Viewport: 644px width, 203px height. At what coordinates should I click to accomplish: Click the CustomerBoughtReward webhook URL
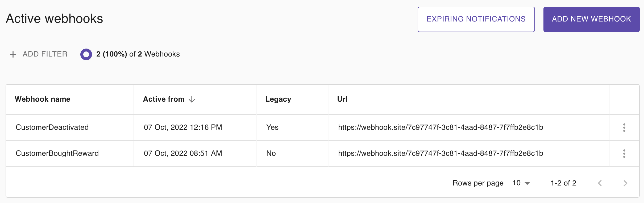(x=441, y=153)
